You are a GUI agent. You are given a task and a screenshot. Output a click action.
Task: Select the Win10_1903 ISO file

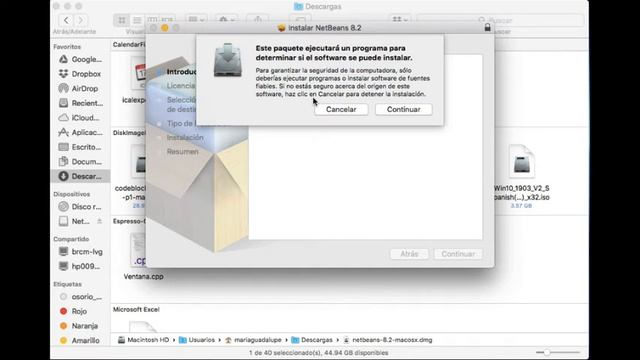(522, 176)
